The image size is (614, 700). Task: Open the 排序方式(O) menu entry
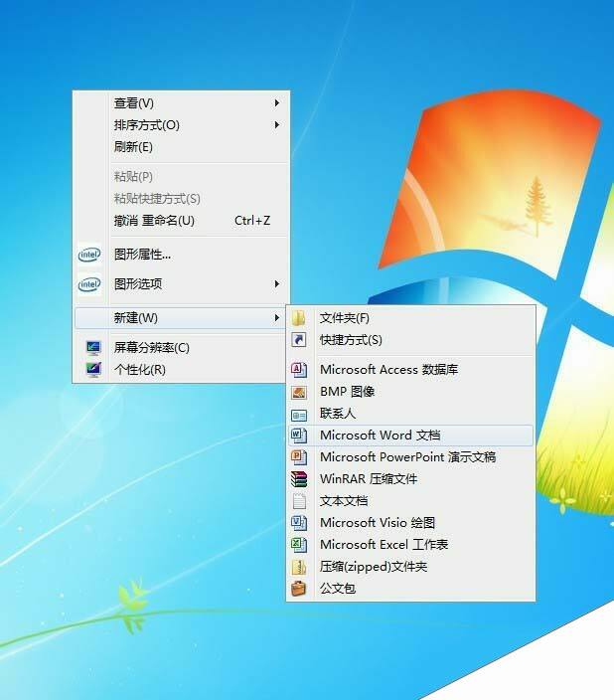[x=181, y=125]
